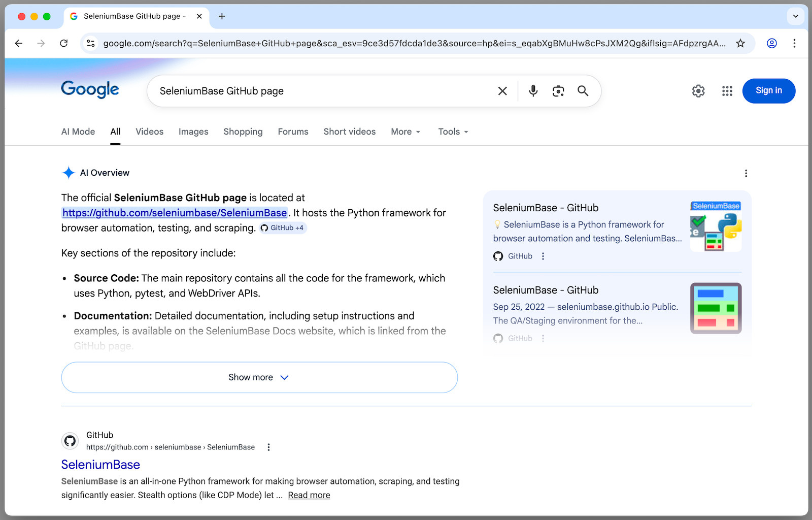Click the search magnifier icon

tap(583, 91)
